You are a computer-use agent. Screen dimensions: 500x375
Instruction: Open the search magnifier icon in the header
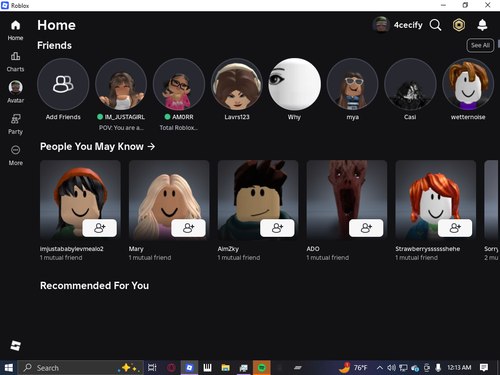click(x=435, y=25)
